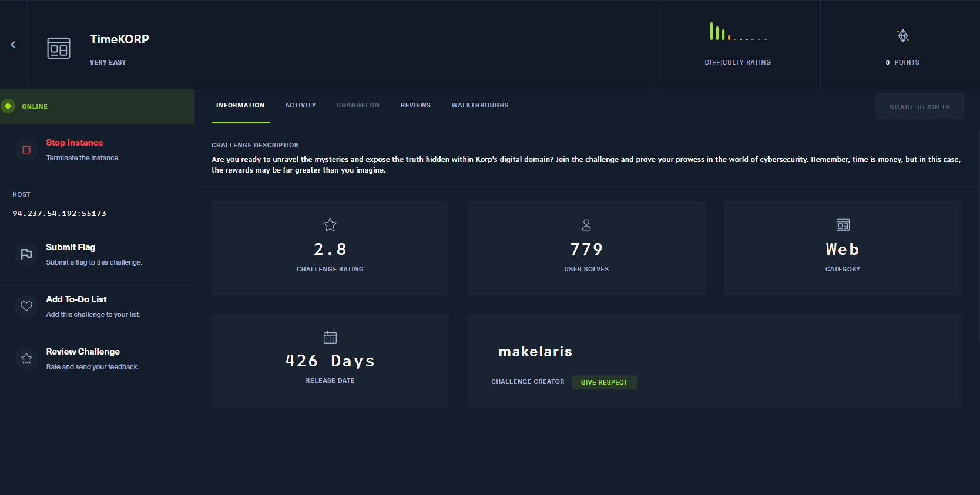Select the Changelog tab
The image size is (980, 495).
[358, 106]
